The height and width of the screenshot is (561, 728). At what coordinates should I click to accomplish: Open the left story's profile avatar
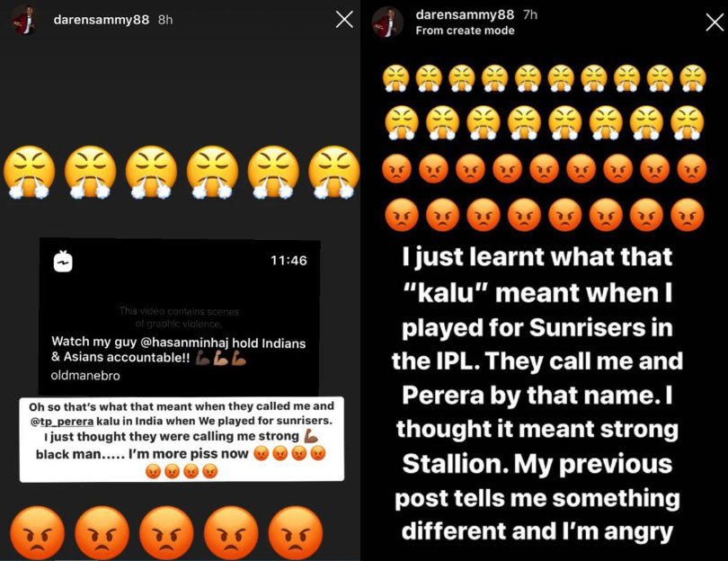[25, 22]
